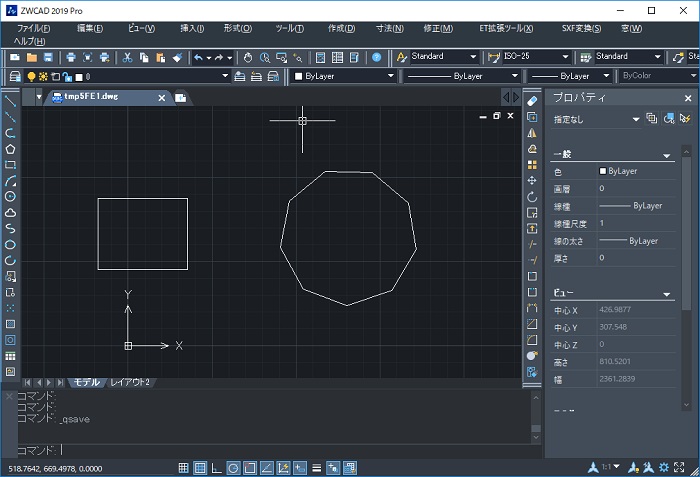Toggle layer on/off lightbulb icon

[31, 77]
